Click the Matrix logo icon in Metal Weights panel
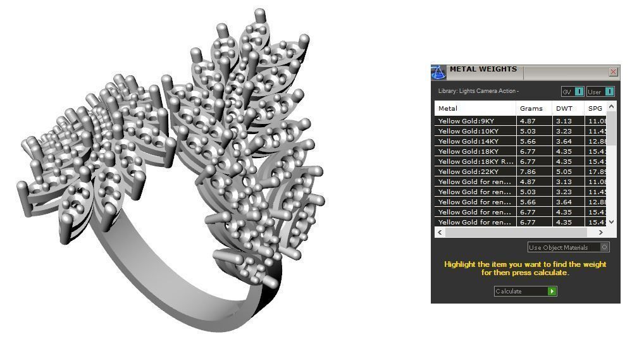The height and width of the screenshot is (351, 644). pyautogui.click(x=438, y=73)
